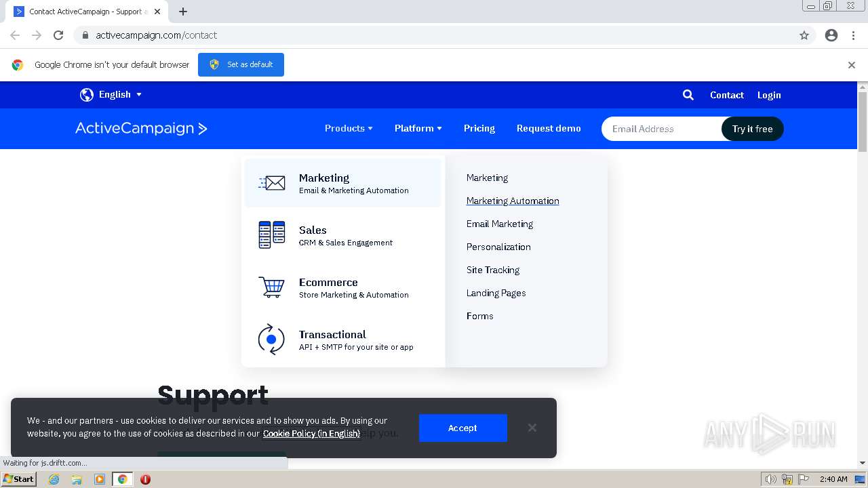Open the Marketing submenu link

coord(487,178)
